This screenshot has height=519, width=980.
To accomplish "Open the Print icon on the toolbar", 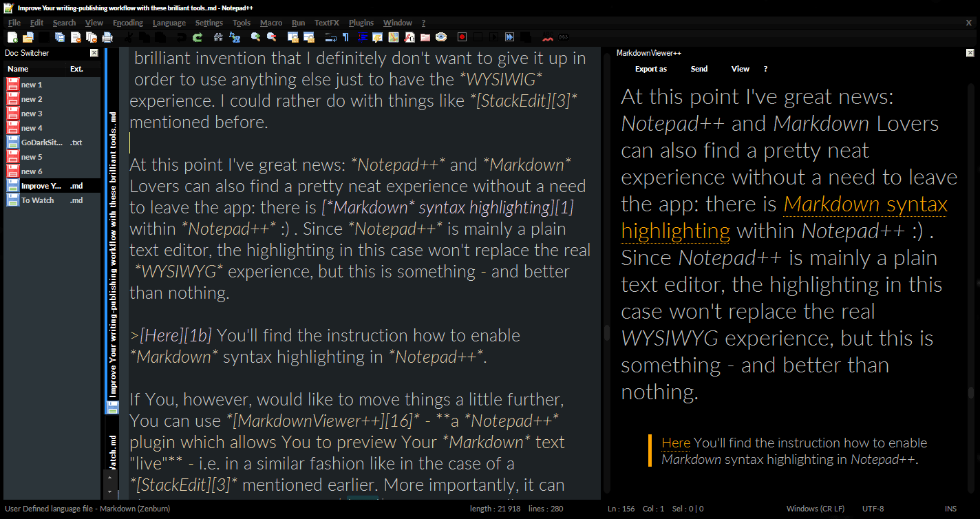I will point(107,37).
